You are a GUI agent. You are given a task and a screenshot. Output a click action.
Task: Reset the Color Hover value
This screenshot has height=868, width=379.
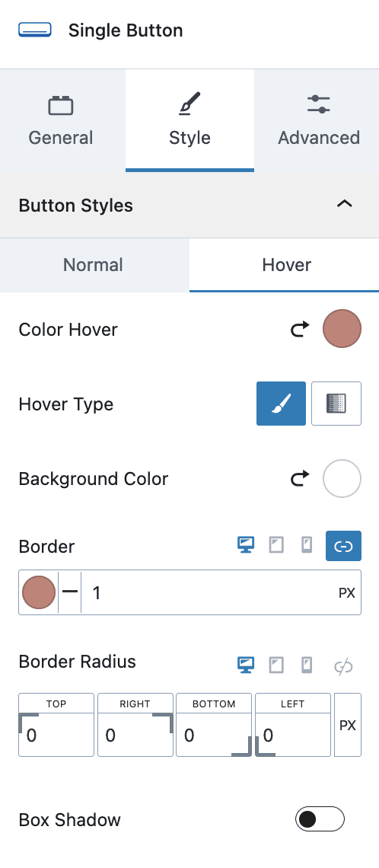click(x=299, y=330)
